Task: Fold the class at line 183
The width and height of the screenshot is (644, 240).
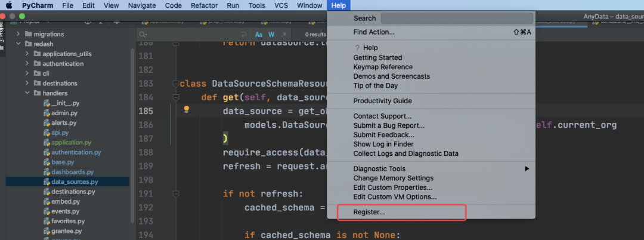Action: (x=176, y=84)
